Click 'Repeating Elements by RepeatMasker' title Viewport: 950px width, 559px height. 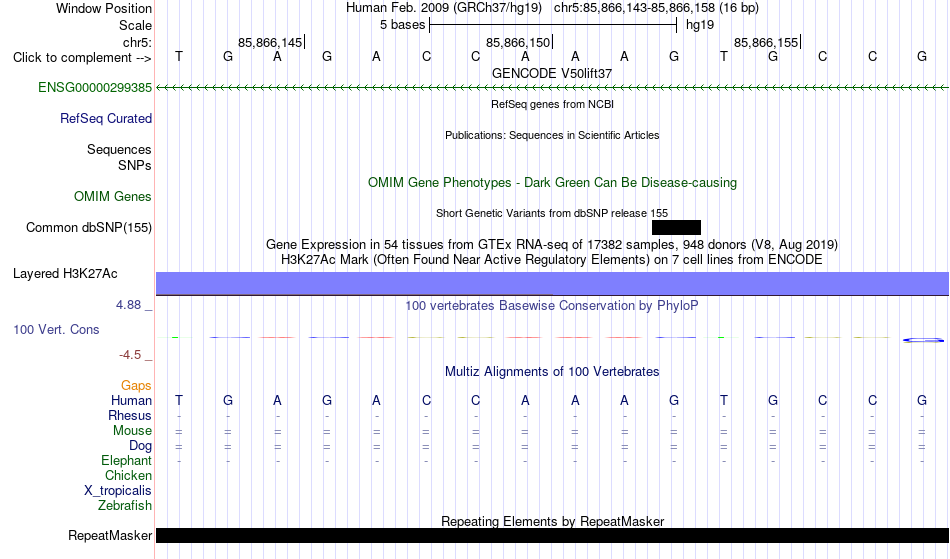(552, 521)
